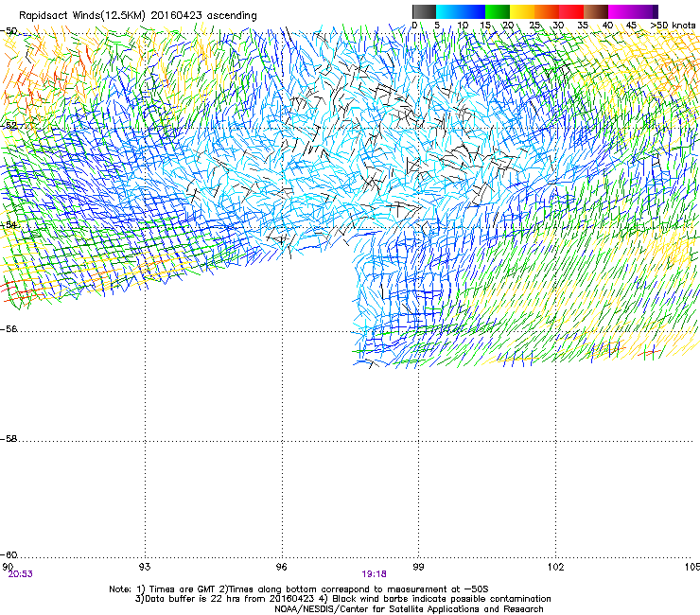Click the orange 25-30 knots color swatch
Screen dimensions: 700x615
pyautogui.click(x=547, y=11)
